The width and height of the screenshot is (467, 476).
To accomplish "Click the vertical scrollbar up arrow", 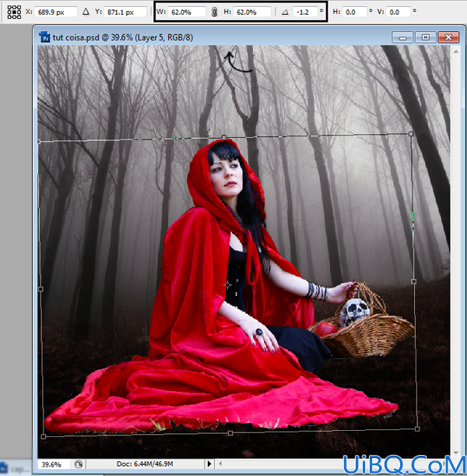I will (x=456, y=52).
